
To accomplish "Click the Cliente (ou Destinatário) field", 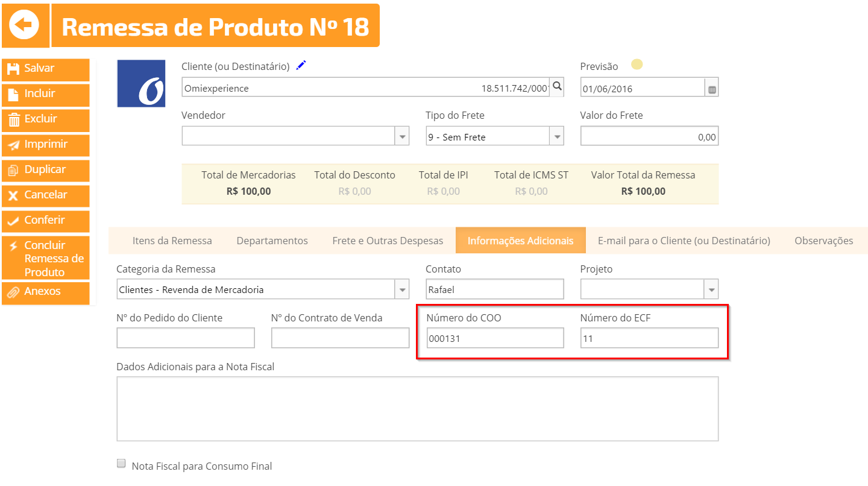I will pyautogui.click(x=366, y=87).
